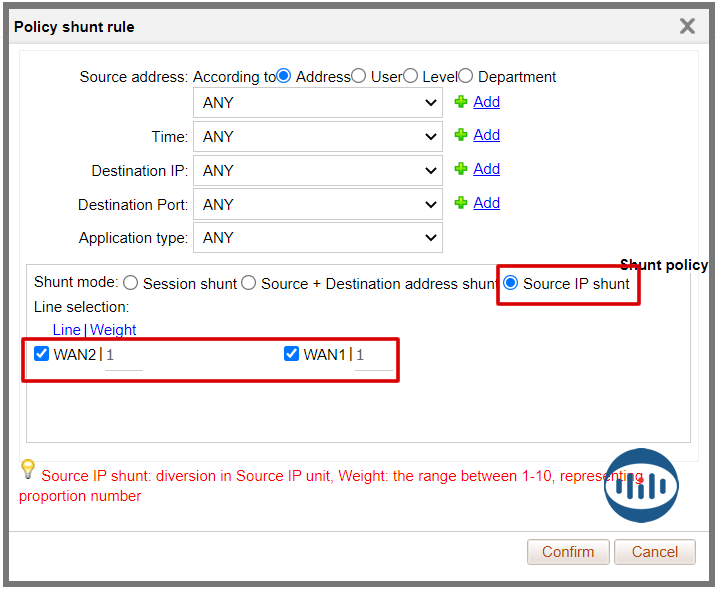Expand the Time dropdown

click(x=318, y=136)
